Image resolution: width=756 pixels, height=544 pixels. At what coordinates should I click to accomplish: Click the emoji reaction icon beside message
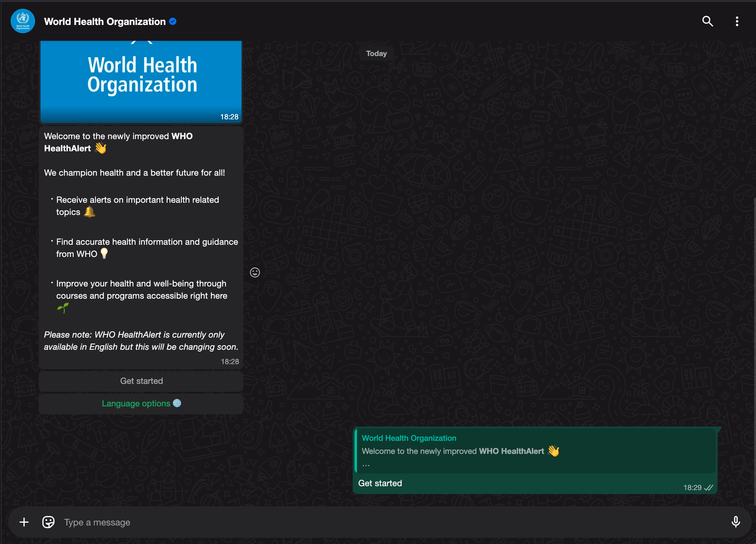255,272
